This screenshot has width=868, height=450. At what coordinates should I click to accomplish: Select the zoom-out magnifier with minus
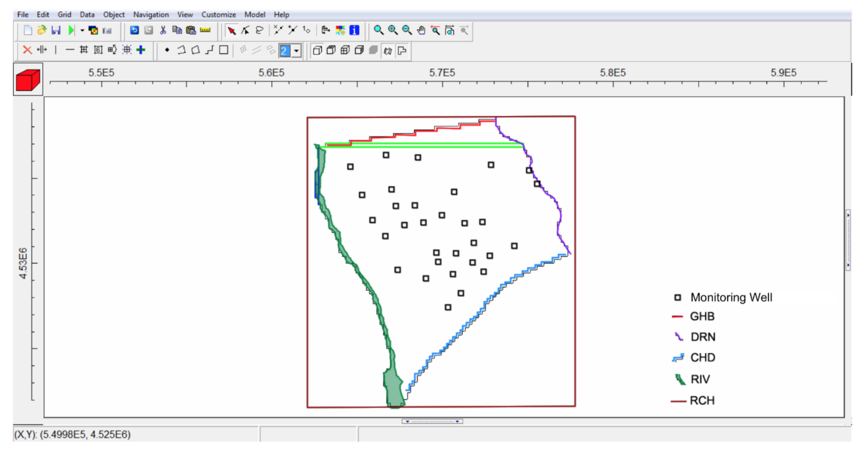(x=407, y=30)
